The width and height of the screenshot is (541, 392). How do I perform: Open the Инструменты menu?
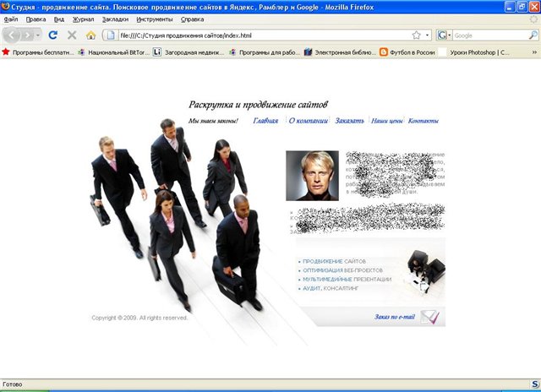coord(155,19)
